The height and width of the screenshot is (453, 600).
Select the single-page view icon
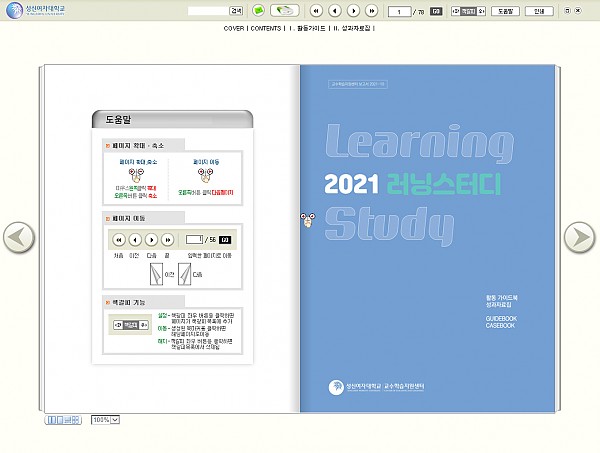(x=60, y=420)
